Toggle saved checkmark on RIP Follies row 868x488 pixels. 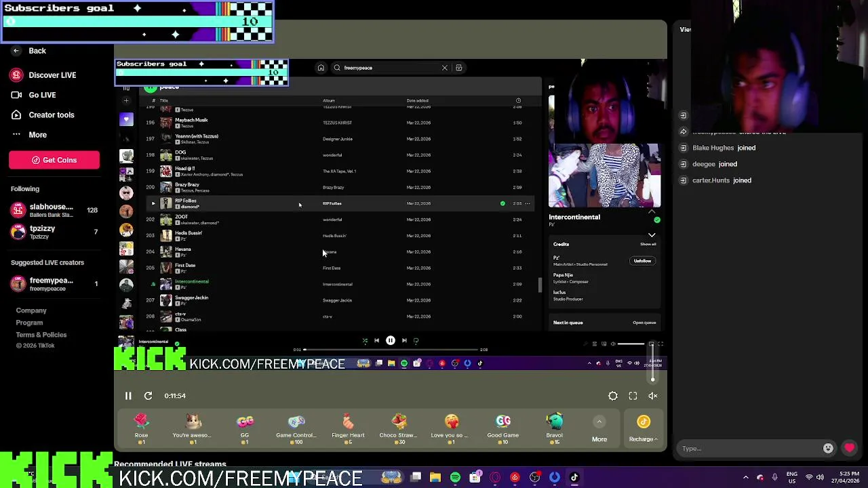coord(502,203)
